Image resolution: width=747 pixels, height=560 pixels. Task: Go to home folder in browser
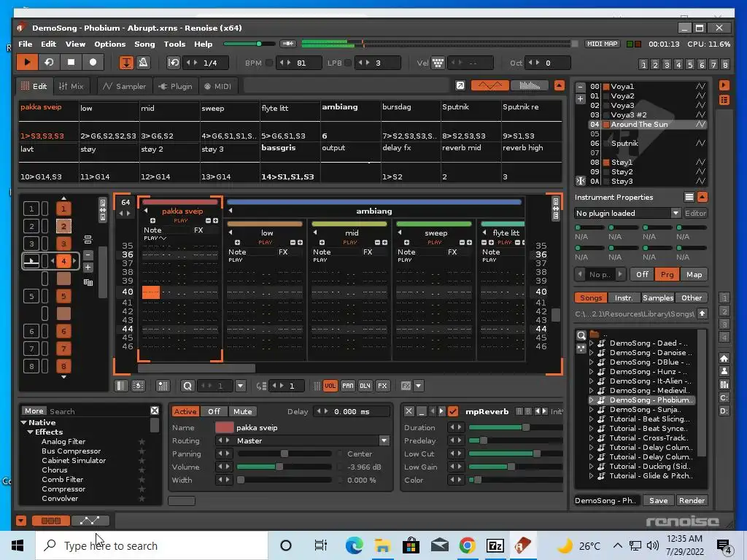(x=724, y=358)
